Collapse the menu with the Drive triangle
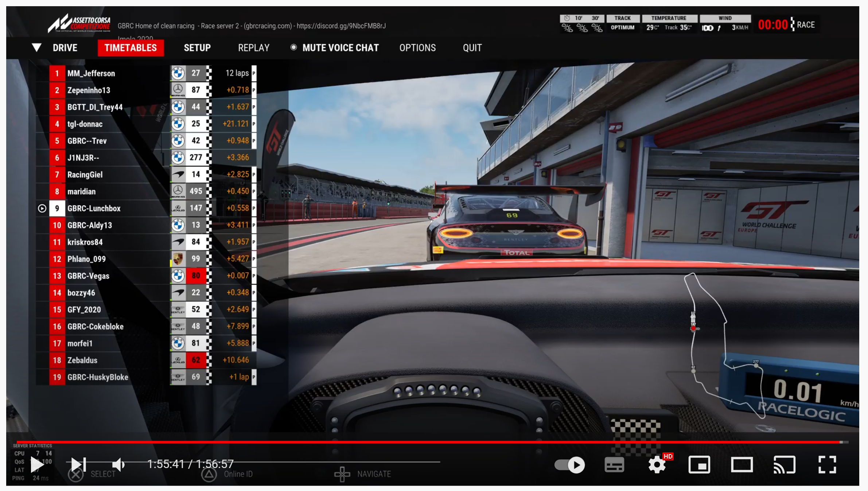Screen dimensions: 868x491 coord(36,47)
